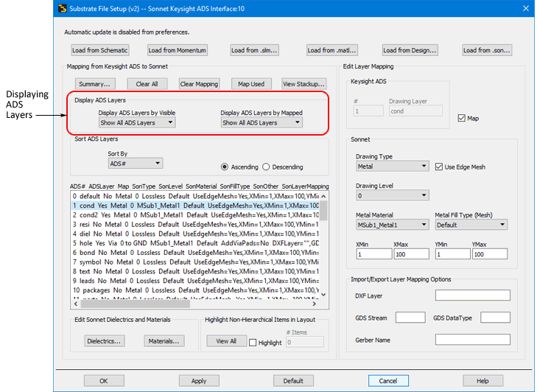Click the Map Used button
This screenshot has height=392, width=537.
pos(251,84)
